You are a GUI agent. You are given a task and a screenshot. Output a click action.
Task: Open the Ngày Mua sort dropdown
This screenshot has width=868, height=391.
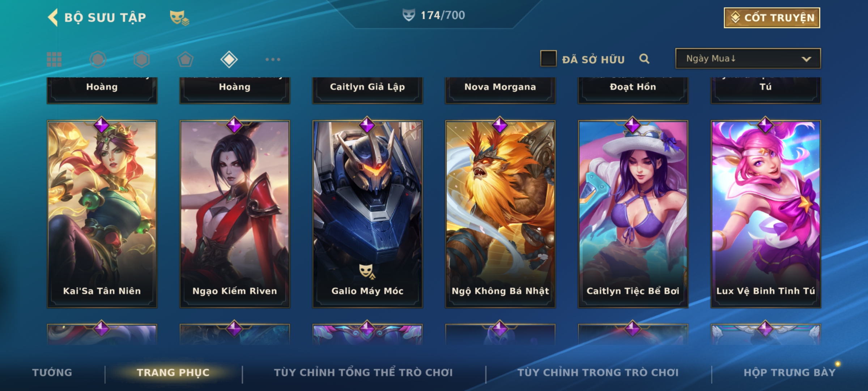coord(748,59)
